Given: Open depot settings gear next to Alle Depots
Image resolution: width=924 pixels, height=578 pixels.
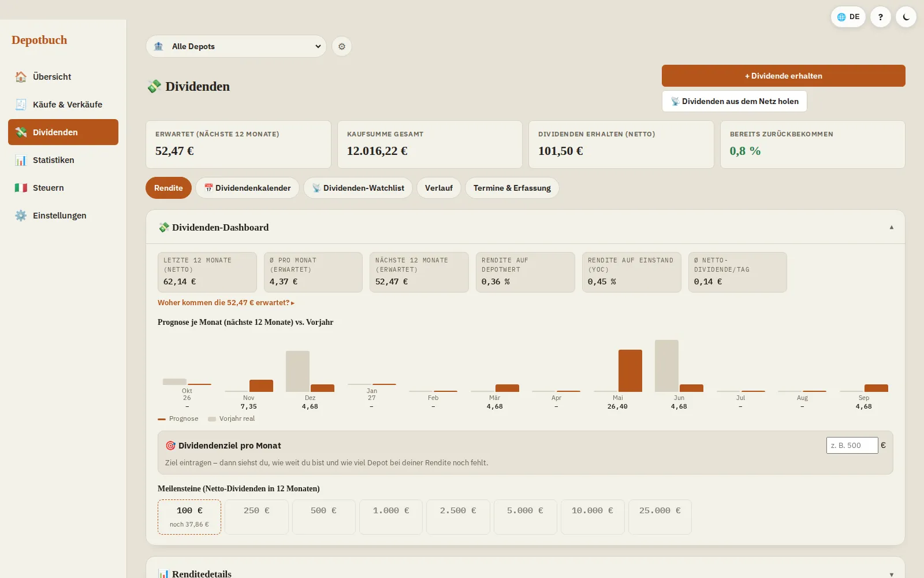Looking at the screenshot, I should (x=342, y=46).
